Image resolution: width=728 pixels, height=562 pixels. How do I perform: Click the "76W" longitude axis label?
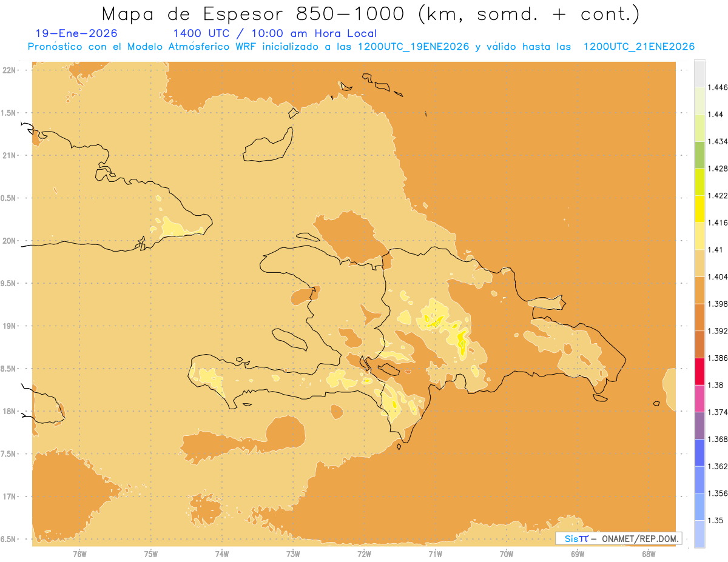click(x=79, y=554)
